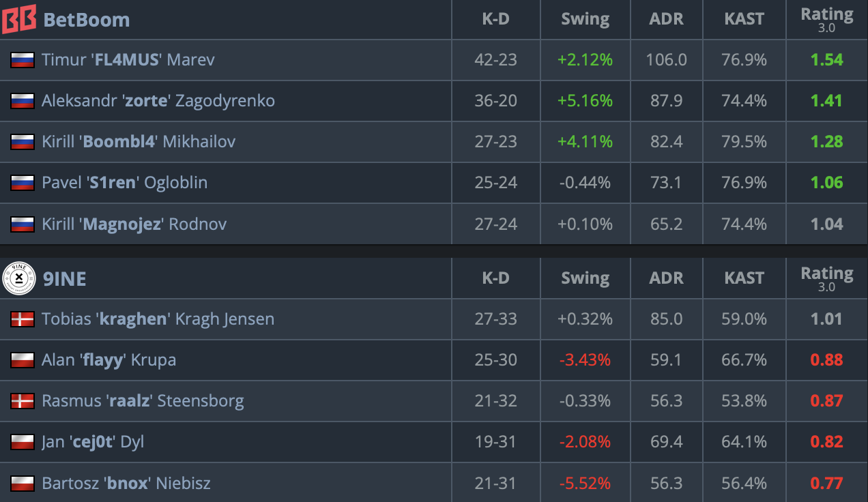Select Kirill 'Boombl4' Mikhailov player link

[x=139, y=142]
